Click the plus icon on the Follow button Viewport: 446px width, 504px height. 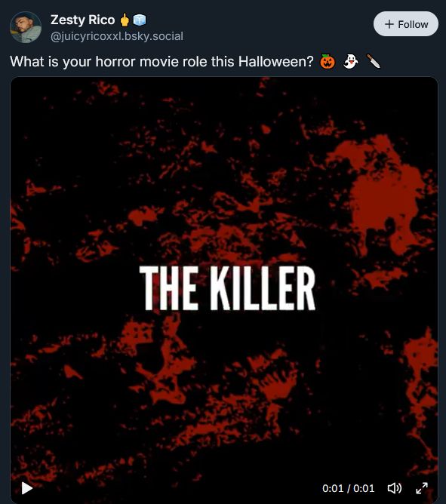[x=389, y=24]
